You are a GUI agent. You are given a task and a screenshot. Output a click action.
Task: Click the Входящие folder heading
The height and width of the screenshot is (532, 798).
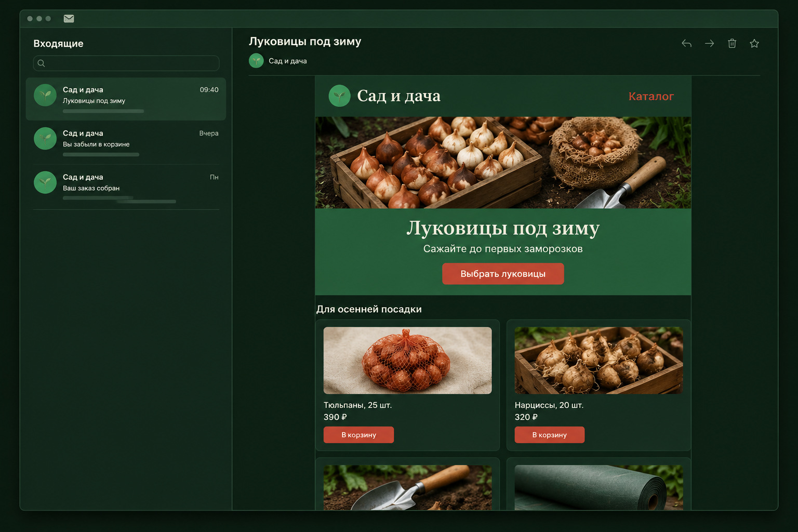[58, 44]
